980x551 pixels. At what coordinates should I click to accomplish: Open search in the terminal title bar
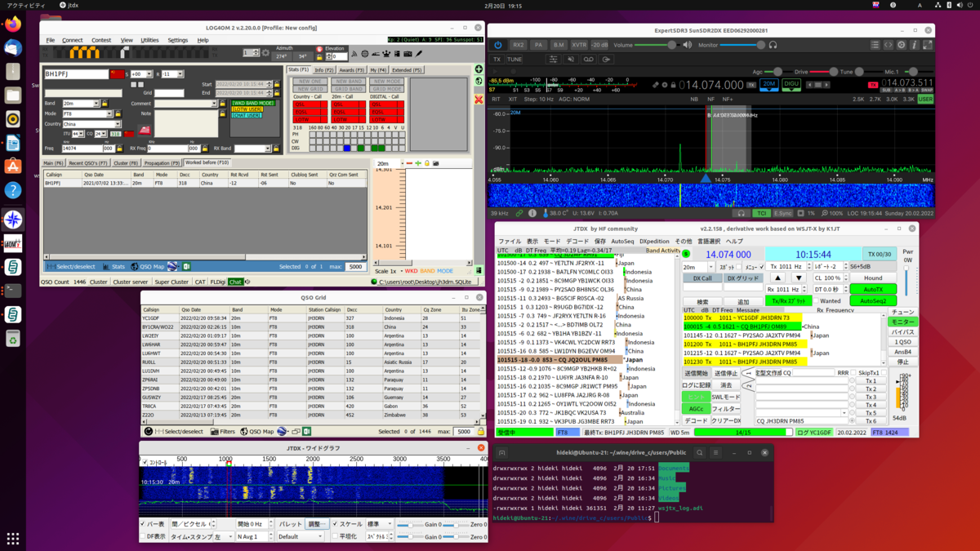(x=700, y=452)
